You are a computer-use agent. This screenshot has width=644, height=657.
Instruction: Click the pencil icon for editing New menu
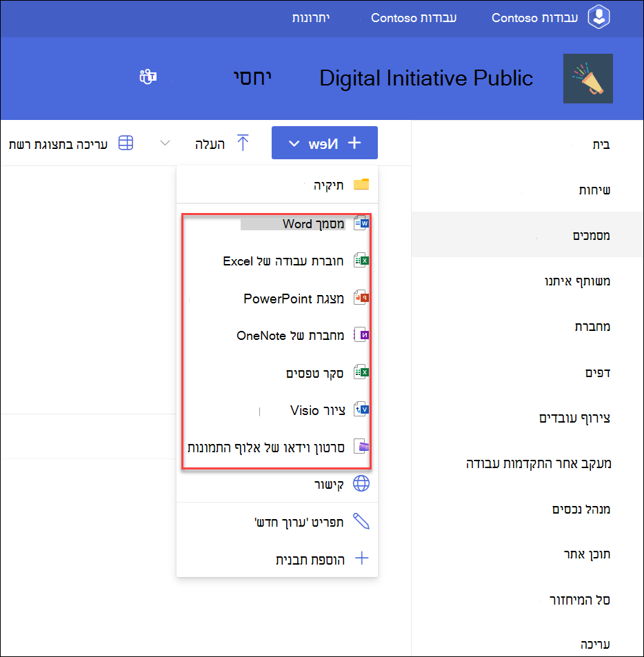pos(361,521)
